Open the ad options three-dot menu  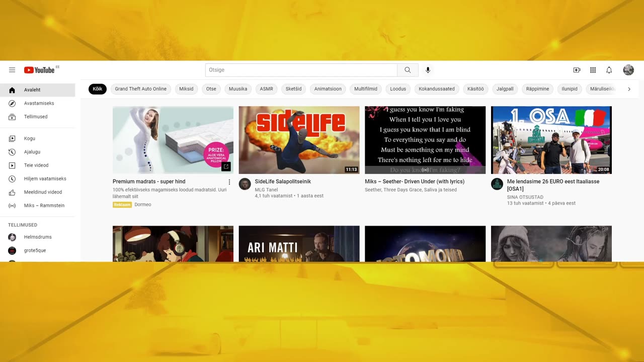[x=229, y=182]
